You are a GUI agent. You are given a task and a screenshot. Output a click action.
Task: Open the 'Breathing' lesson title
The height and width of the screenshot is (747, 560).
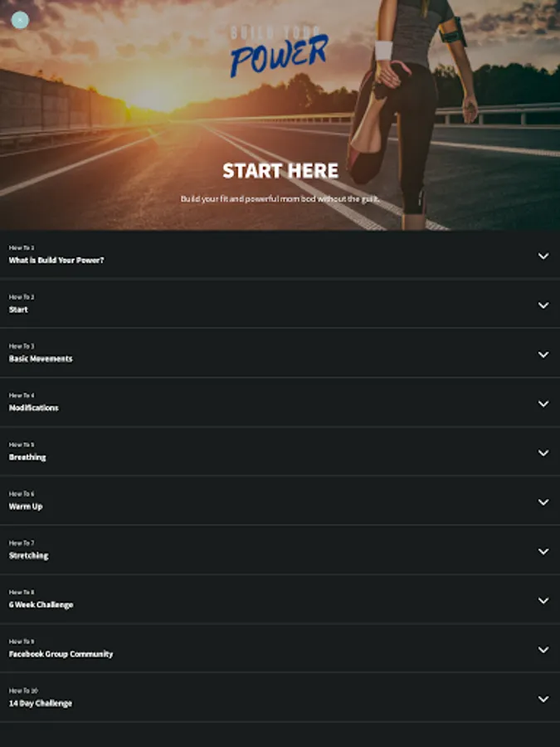click(x=27, y=457)
